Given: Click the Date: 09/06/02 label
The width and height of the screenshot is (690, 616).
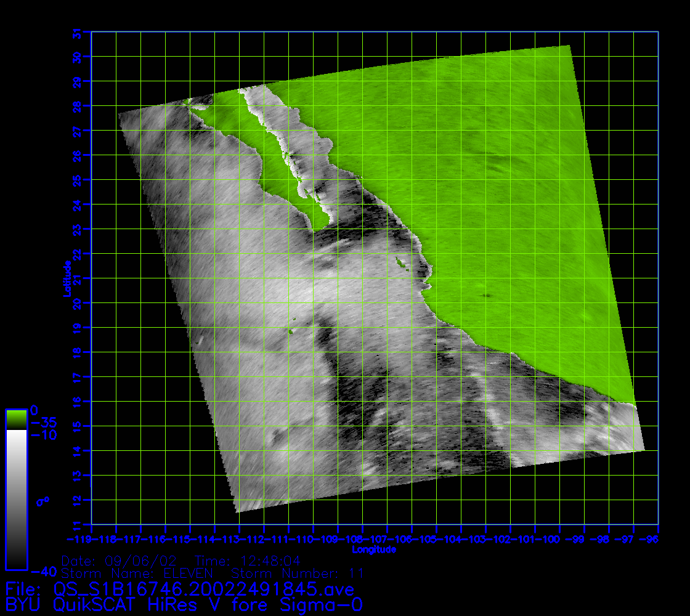Looking at the screenshot, I should coord(120,561).
